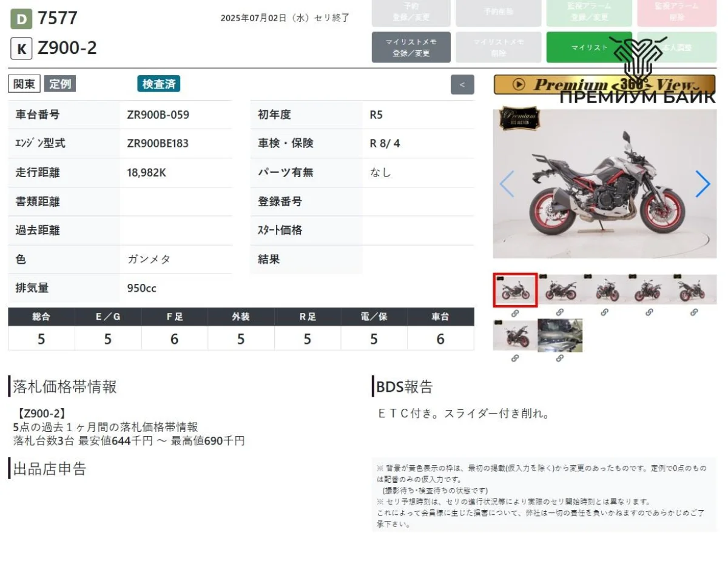The image size is (728, 561).
Task: Open link icon under engine close-up thumbnail
Action: pos(559,358)
